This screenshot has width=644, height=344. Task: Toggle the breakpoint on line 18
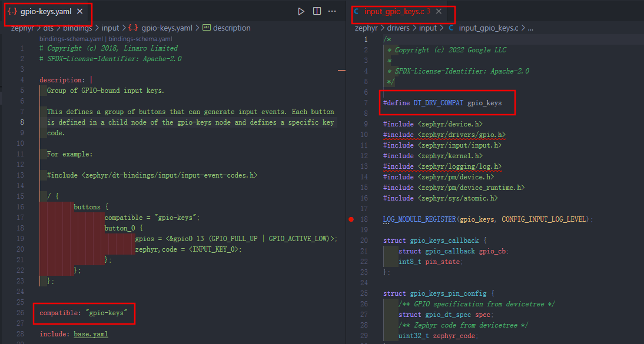tap(351, 219)
